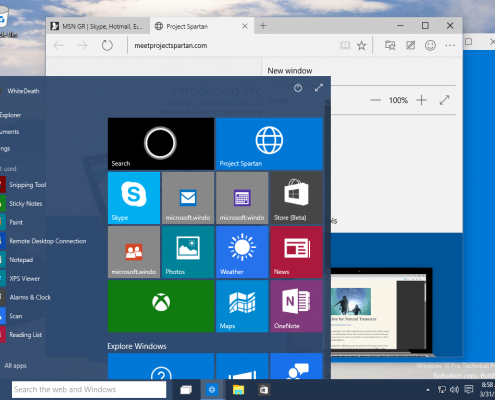
Task: Click the Spartan forward arrow
Action: 82,45
